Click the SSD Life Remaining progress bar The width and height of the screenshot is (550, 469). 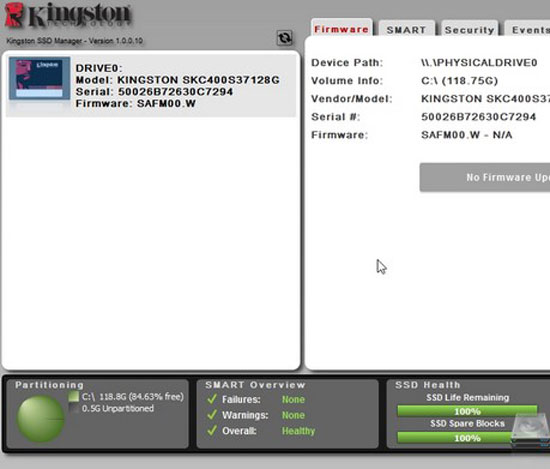[x=467, y=411]
